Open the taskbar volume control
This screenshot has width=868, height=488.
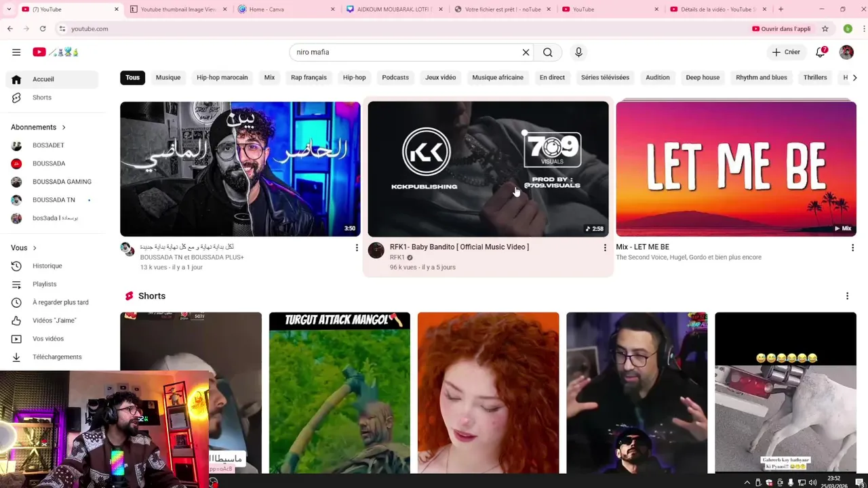(812, 483)
